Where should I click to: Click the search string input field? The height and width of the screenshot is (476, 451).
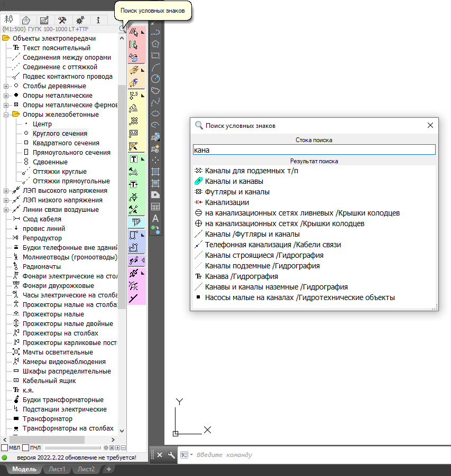click(x=314, y=150)
